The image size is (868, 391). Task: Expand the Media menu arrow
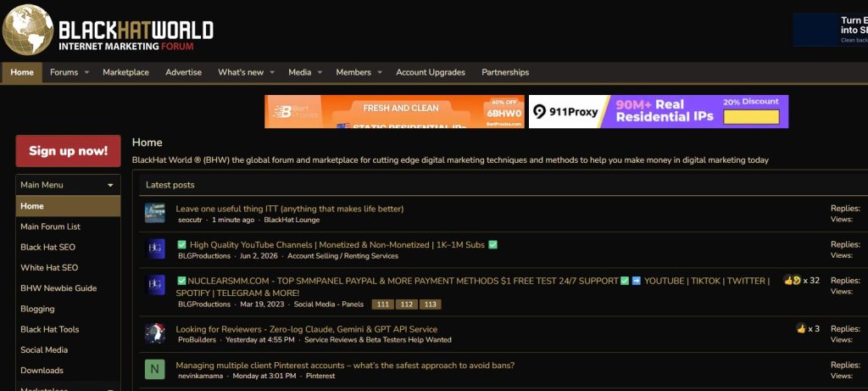(x=320, y=73)
